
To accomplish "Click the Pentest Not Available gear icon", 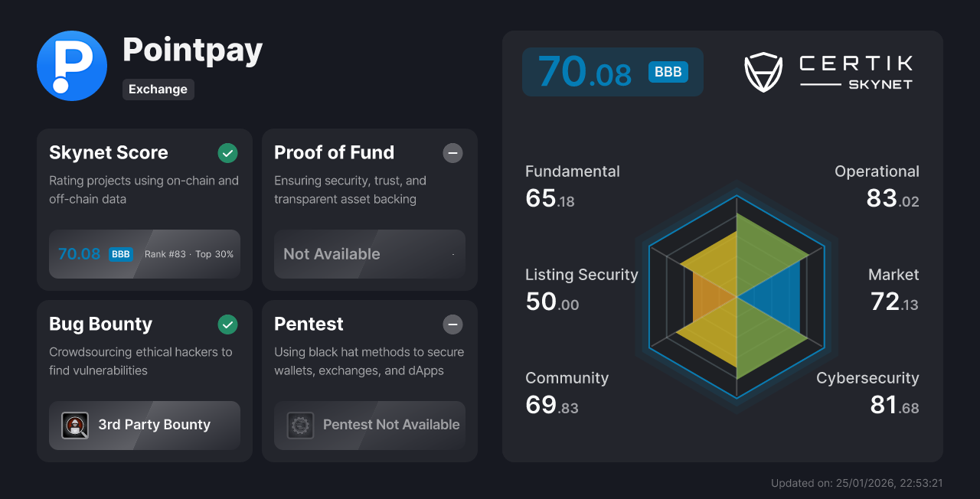I will point(300,425).
